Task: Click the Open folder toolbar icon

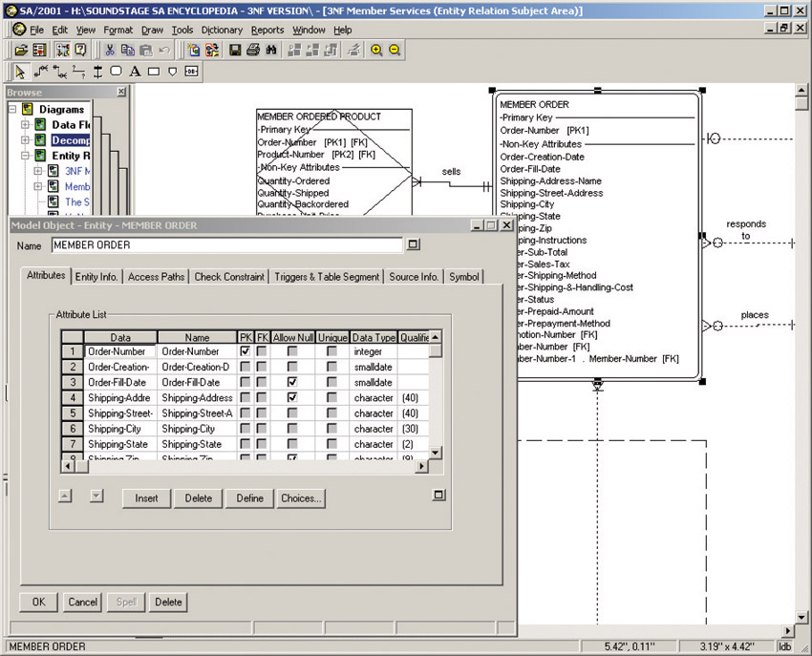Action: (x=22, y=50)
